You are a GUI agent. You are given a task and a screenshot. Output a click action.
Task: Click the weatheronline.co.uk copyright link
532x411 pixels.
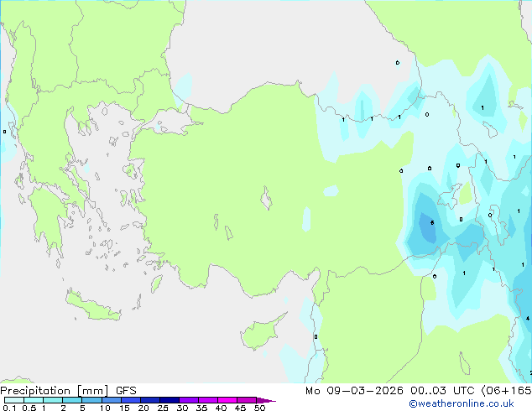click(x=462, y=403)
